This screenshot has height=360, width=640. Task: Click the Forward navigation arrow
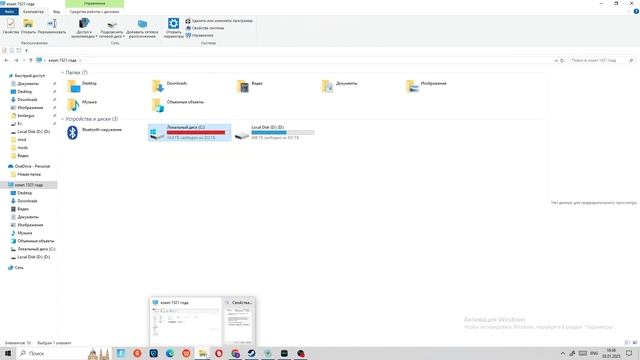point(16,60)
